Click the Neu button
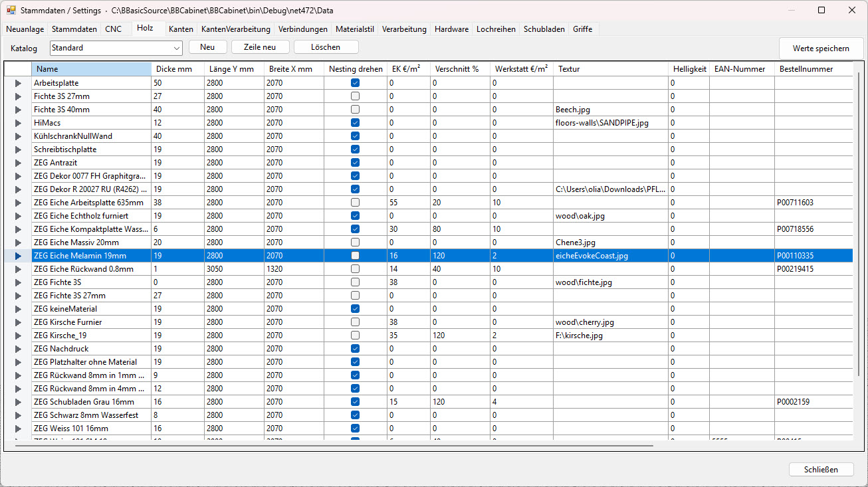This screenshot has width=868, height=487. (x=208, y=47)
